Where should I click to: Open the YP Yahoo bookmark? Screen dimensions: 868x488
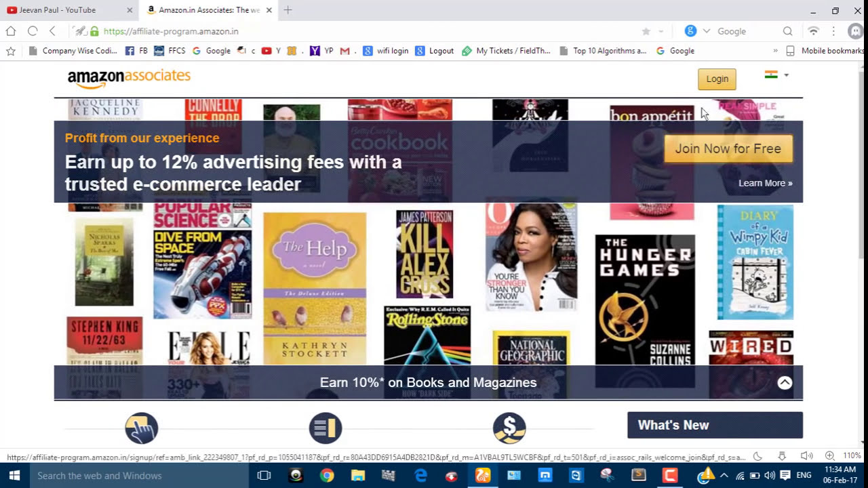coord(321,51)
